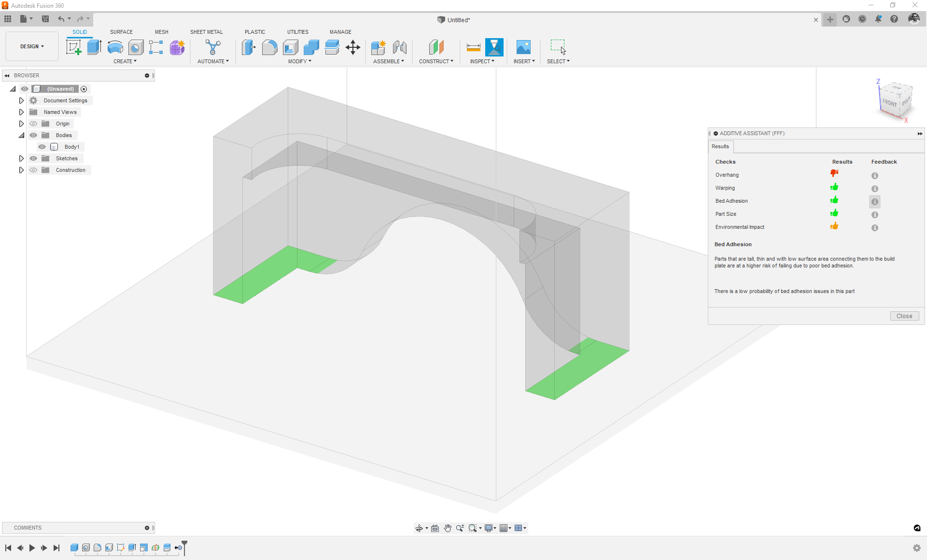The width and height of the screenshot is (927, 560).
Task: Select the Extrude tool icon
Action: pyautogui.click(x=94, y=47)
